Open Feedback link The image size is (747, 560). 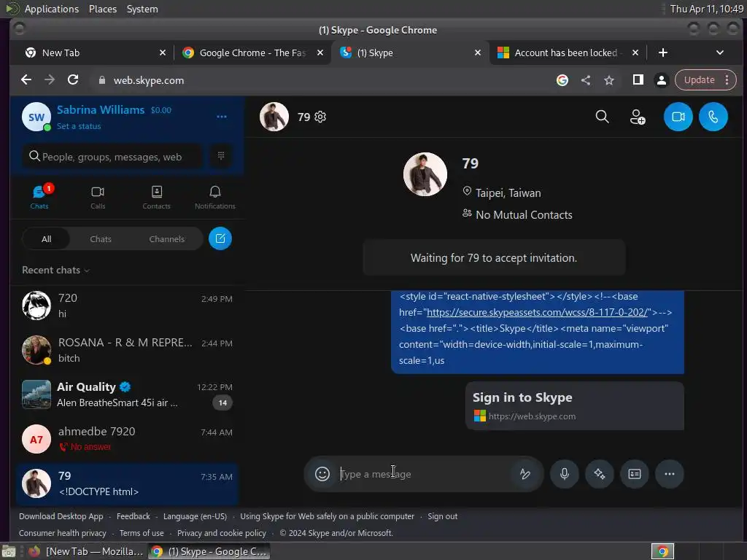pyautogui.click(x=133, y=516)
